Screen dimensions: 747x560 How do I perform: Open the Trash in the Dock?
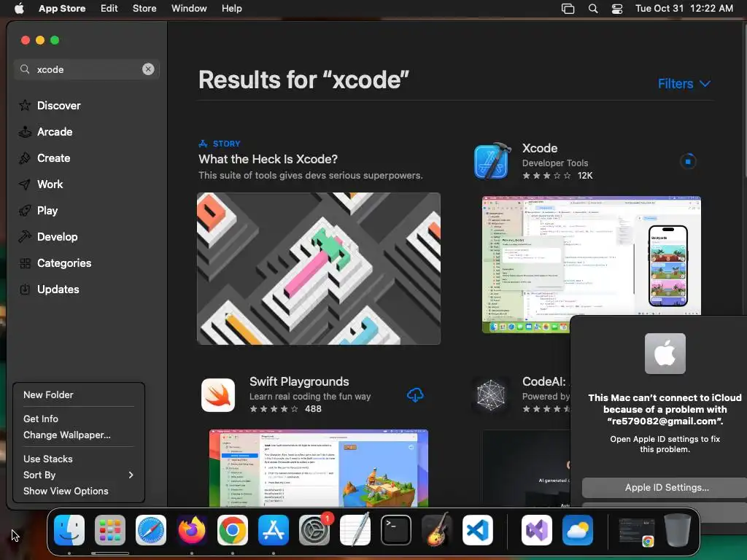click(678, 530)
